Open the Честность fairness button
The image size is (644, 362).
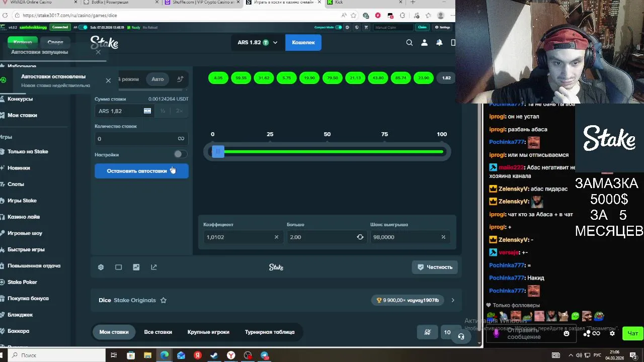(435, 267)
